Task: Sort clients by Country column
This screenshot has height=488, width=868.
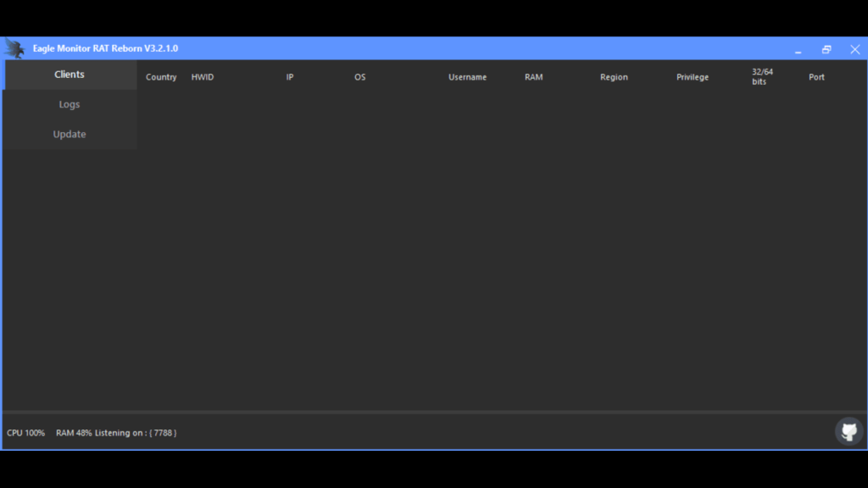Action: tap(161, 77)
